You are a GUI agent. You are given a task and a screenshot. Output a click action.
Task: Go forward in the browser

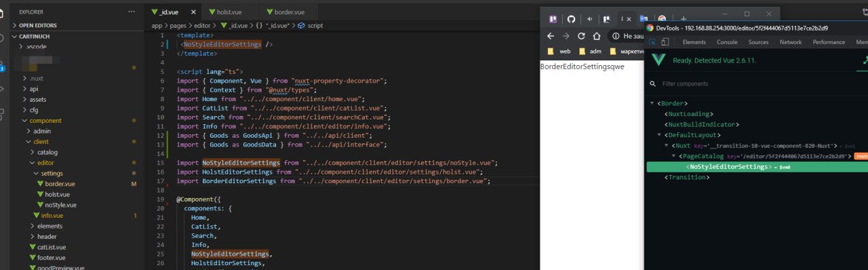click(x=566, y=36)
